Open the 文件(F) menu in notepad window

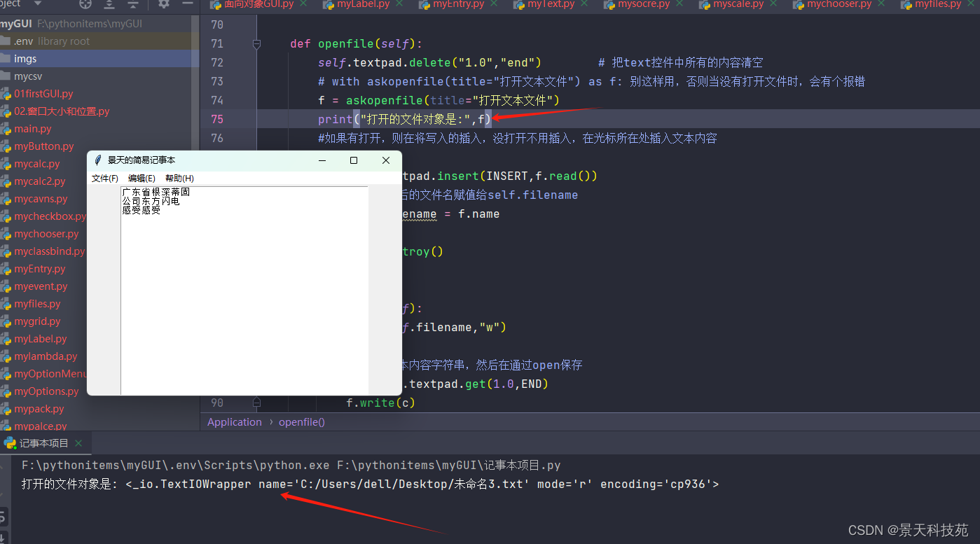click(x=105, y=179)
